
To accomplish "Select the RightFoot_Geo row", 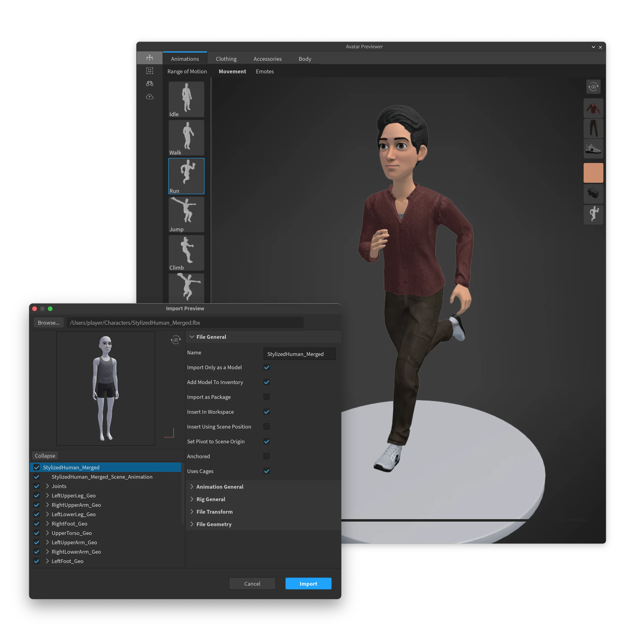I will (106, 524).
